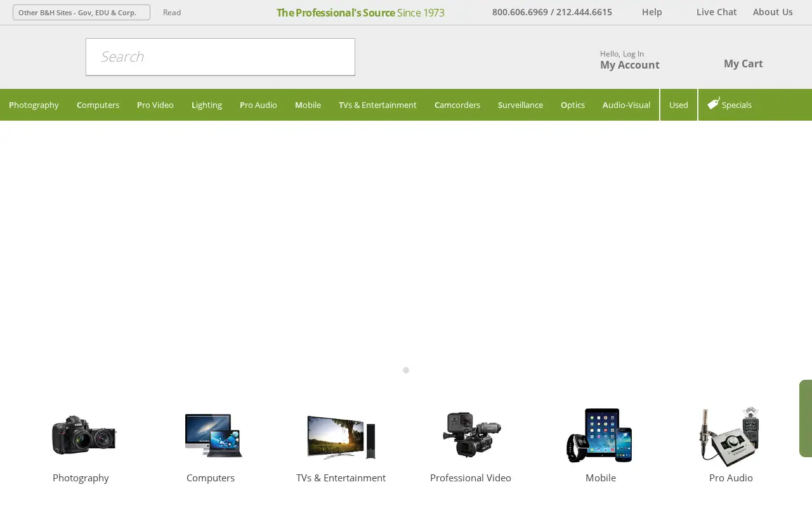Image resolution: width=812 pixels, height=508 pixels.
Task: Click the Pro Audio microphone image
Action: (730, 436)
